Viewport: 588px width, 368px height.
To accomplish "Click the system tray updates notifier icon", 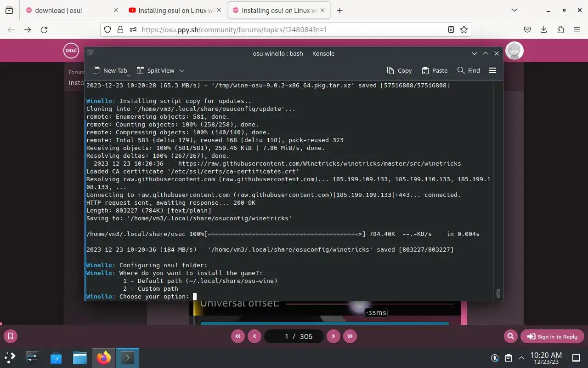I will (495, 357).
